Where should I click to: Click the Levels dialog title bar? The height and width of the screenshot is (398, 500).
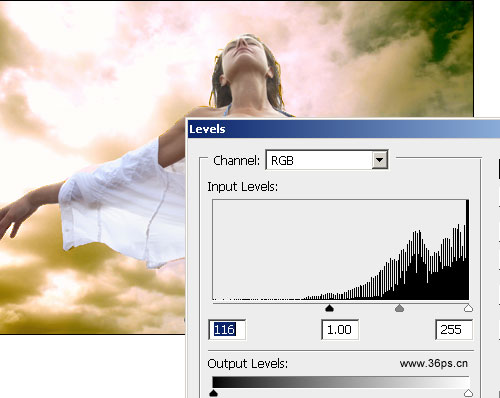pyautogui.click(x=343, y=129)
